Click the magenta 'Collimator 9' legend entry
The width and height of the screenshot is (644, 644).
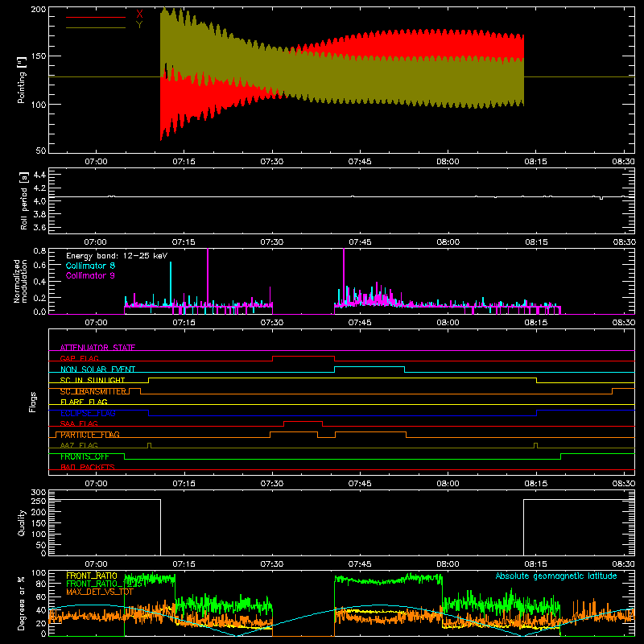[90, 275]
